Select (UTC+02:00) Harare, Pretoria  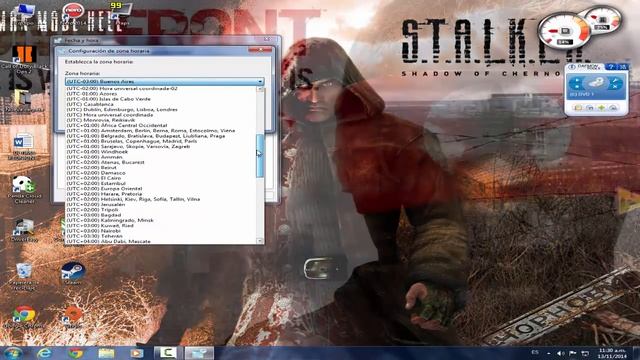[x=104, y=194]
